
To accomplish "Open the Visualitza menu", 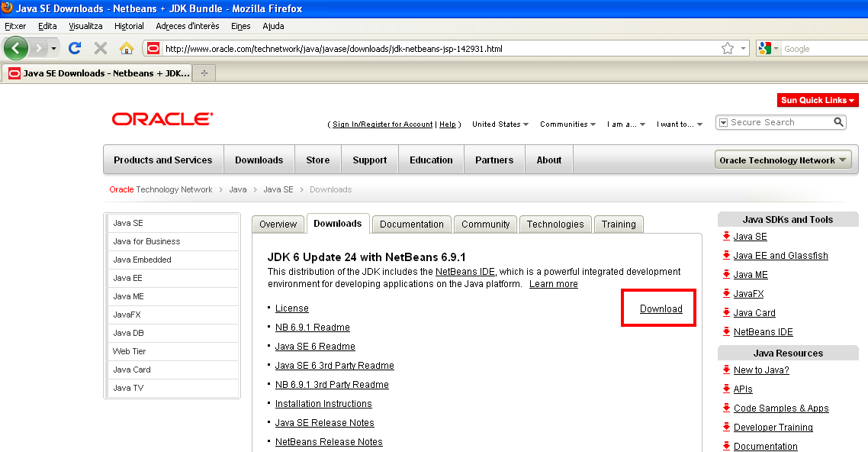I will coord(85,26).
